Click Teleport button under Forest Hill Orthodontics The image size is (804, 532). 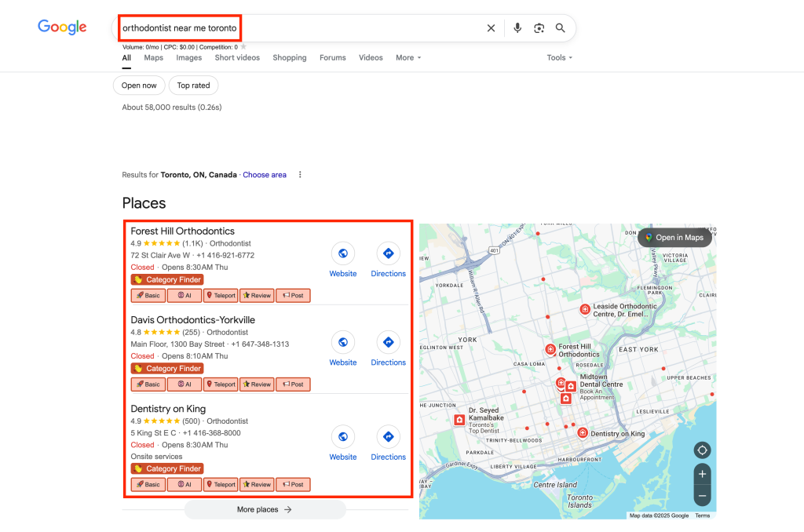pyautogui.click(x=221, y=295)
